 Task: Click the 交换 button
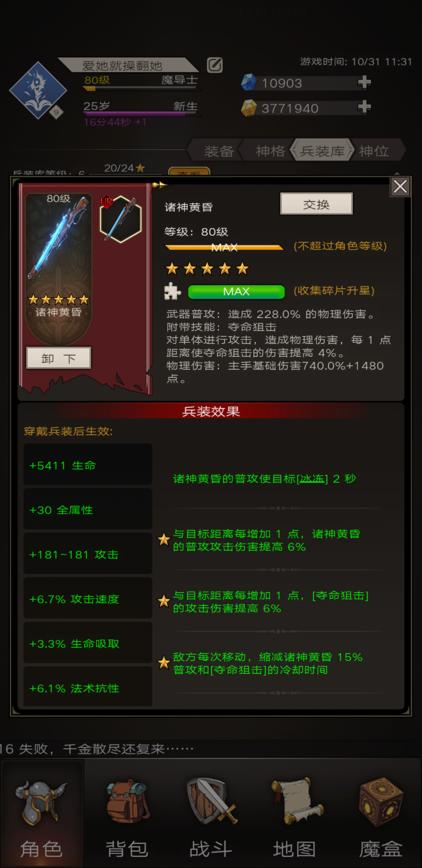(316, 204)
